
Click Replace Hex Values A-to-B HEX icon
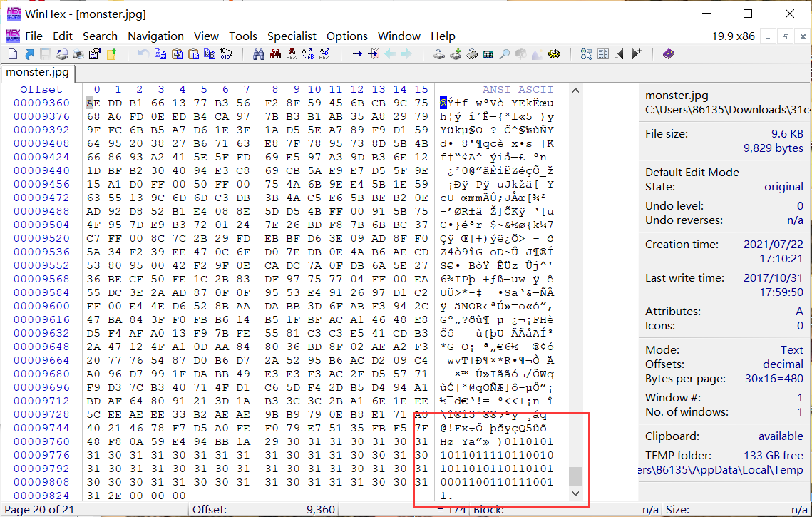point(324,54)
